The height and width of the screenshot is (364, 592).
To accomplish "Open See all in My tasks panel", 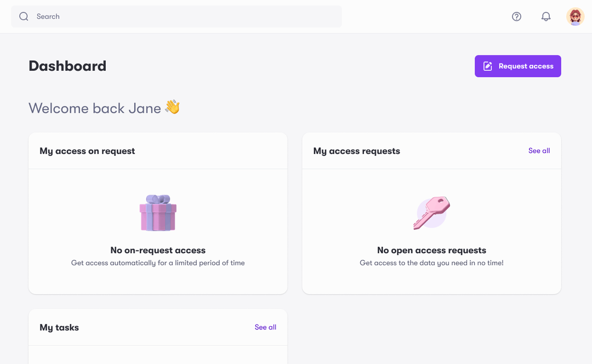I will (265, 327).
